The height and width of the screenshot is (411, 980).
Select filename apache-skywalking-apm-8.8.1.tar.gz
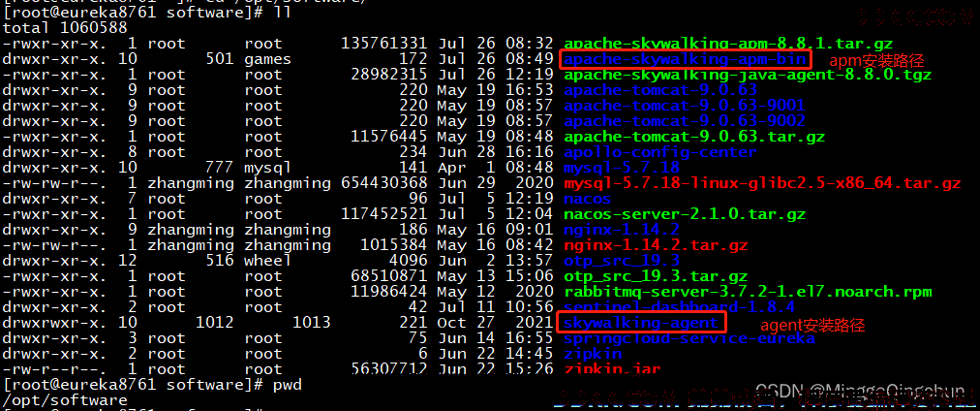pyautogui.click(x=728, y=44)
